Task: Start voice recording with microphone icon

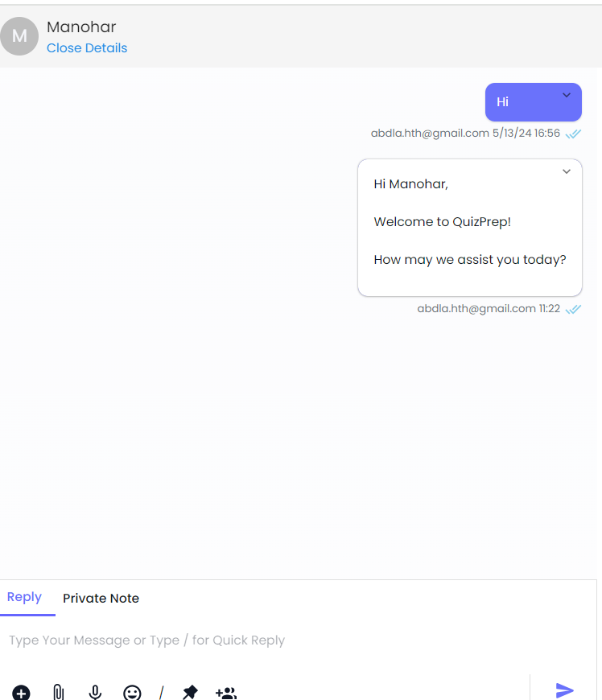Action: click(x=95, y=692)
